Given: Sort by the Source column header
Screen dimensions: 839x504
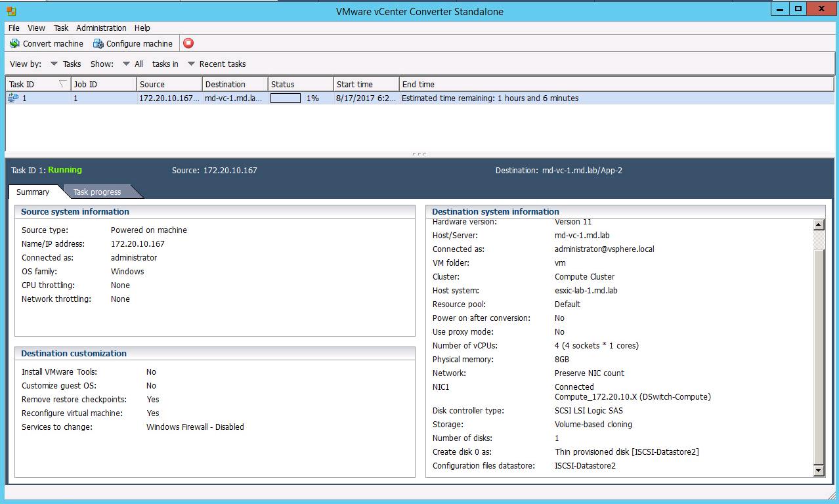Looking at the screenshot, I should [x=169, y=84].
